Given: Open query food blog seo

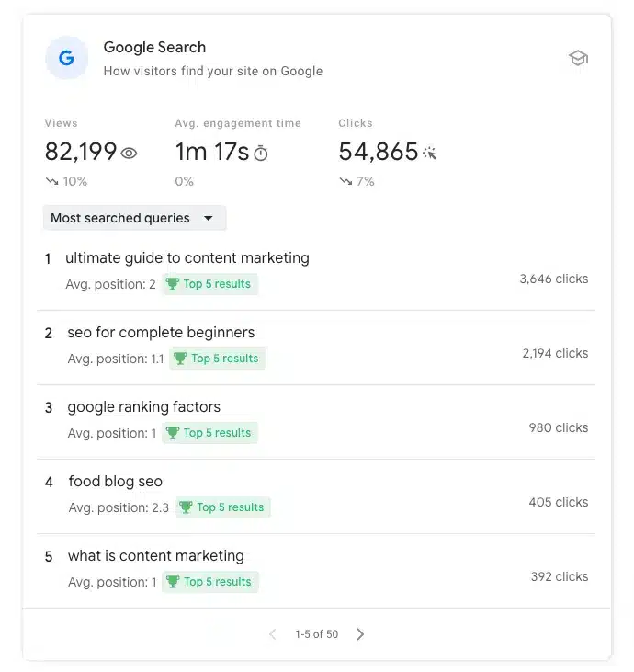Looking at the screenshot, I should [x=116, y=482].
